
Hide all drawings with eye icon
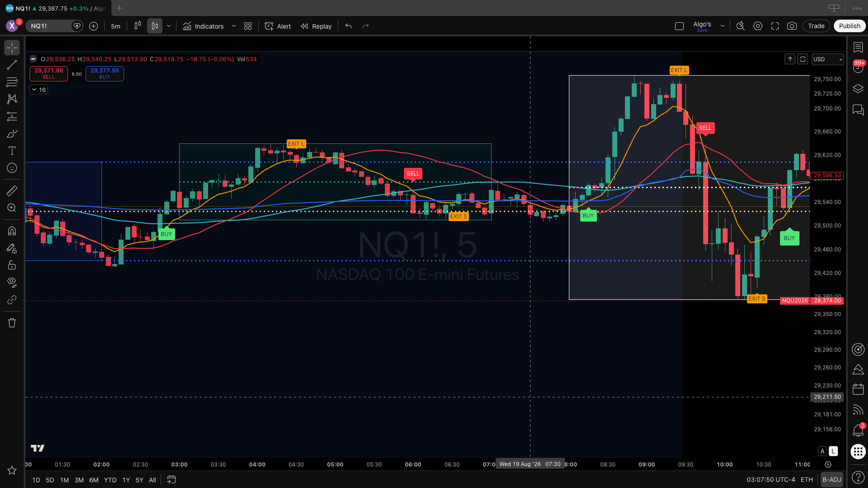[x=12, y=282]
